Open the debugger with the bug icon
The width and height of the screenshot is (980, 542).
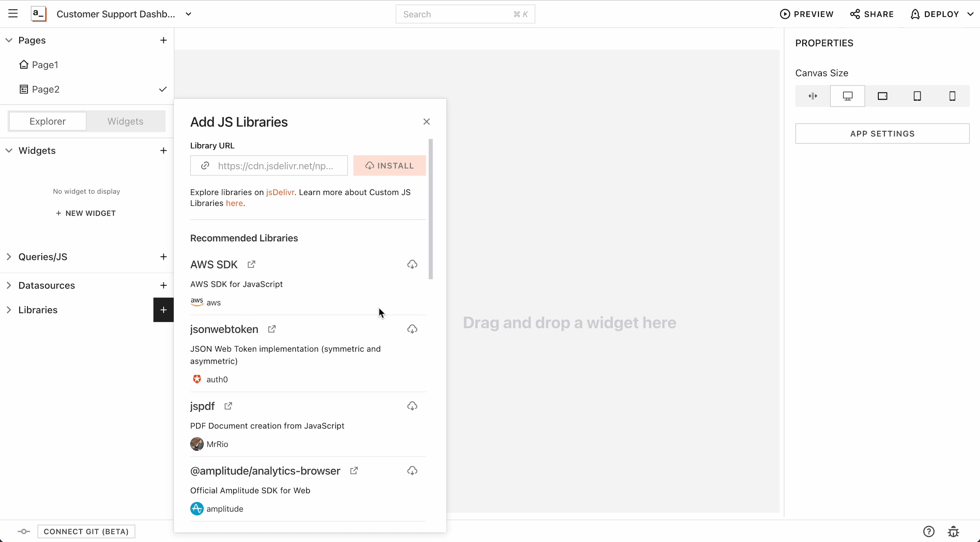point(954,531)
